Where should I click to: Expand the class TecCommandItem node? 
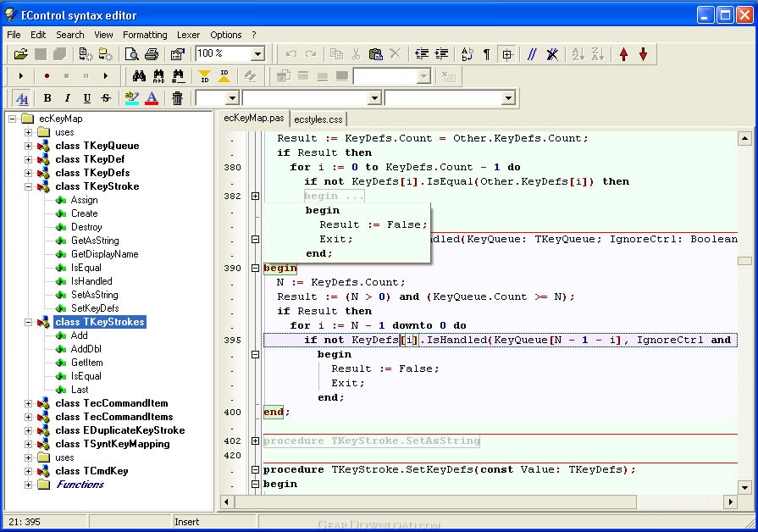[28, 403]
